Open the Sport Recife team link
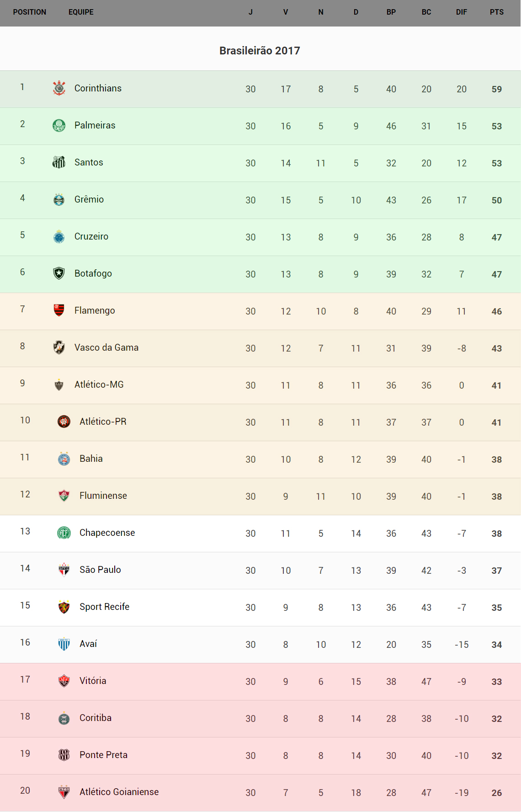Image resolution: width=521 pixels, height=812 pixels. [104, 607]
